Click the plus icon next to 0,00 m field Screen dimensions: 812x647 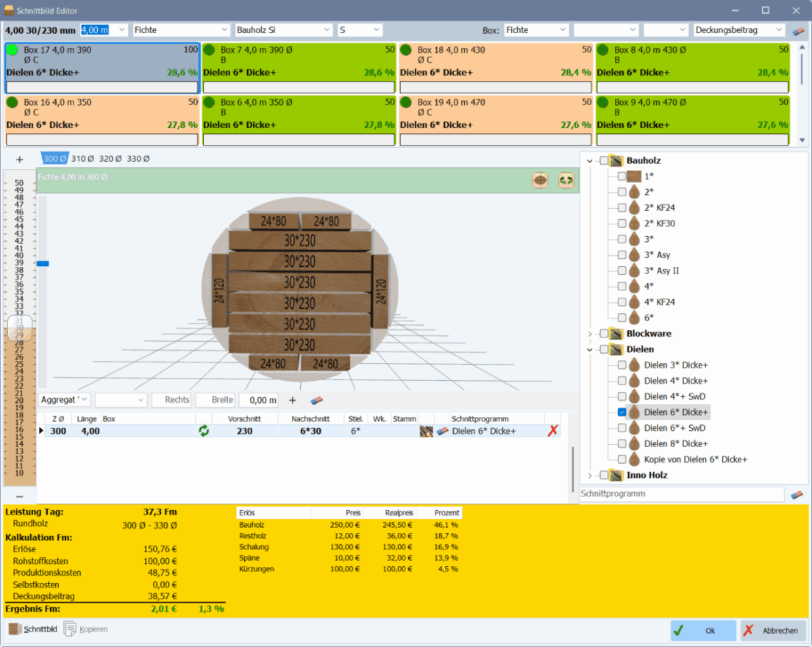click(x=293, y=400)
